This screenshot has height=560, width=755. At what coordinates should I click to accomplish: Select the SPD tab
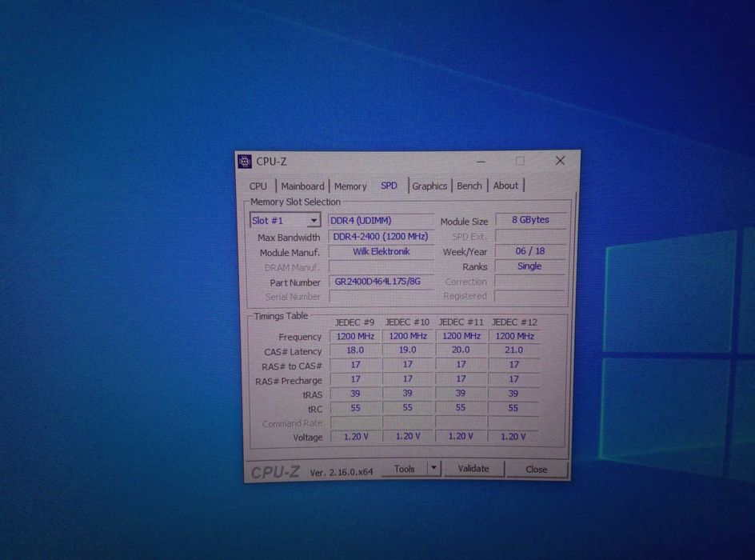click(389, 186)
